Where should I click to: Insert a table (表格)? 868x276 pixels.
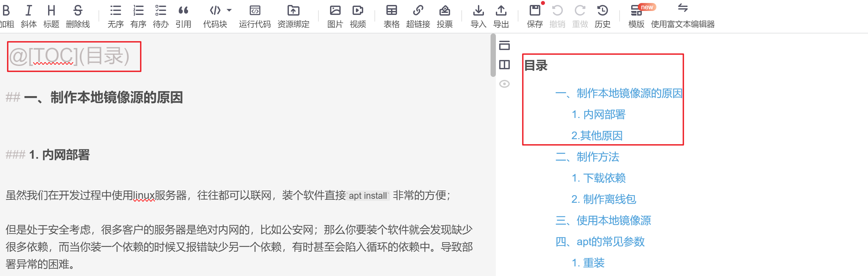point(391,16)
